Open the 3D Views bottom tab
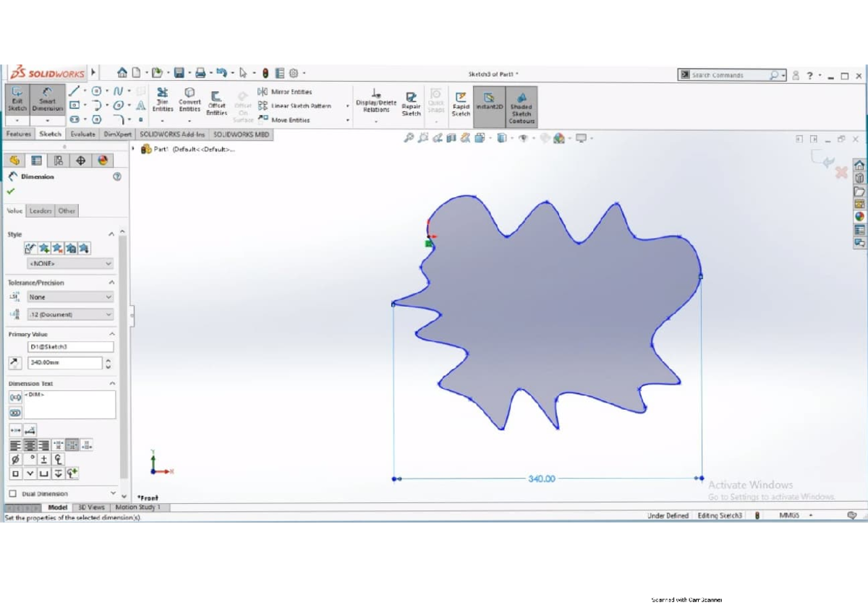868x613 pixels. pyautogui.click(x=91, y=507)
